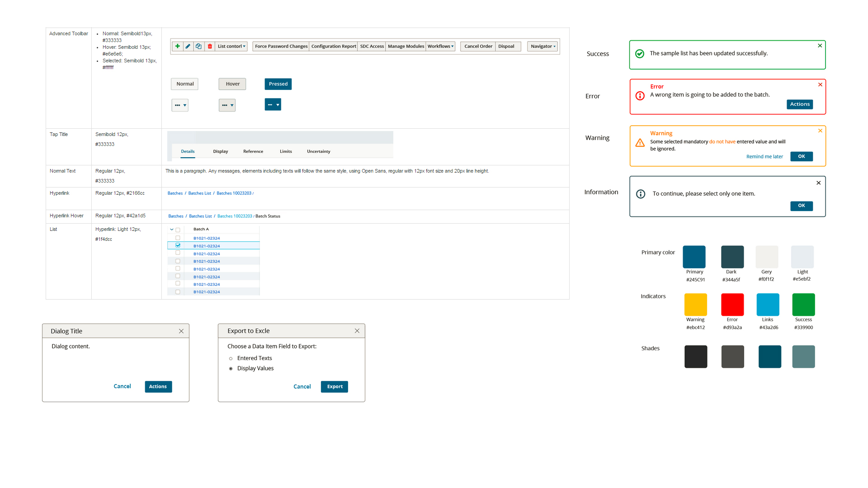Close the Export to Excle dialog
The height and width of the screenshot is (488, 868).
(357, 331)
